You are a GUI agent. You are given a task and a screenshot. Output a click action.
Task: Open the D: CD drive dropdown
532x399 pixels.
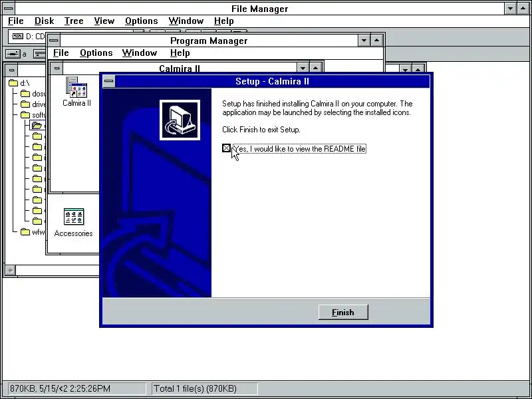[27, 37]
